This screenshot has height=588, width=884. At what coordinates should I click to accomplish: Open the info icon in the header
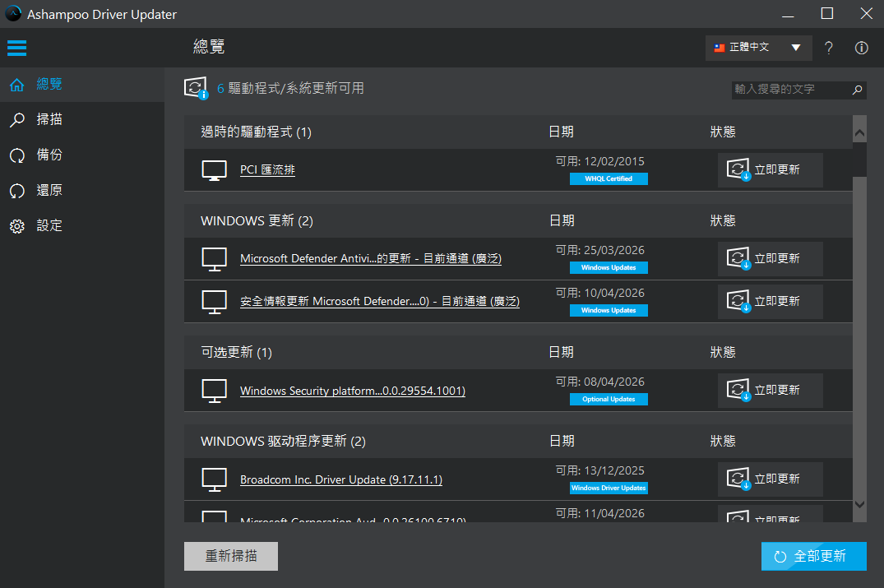click(x=861, y=48)
